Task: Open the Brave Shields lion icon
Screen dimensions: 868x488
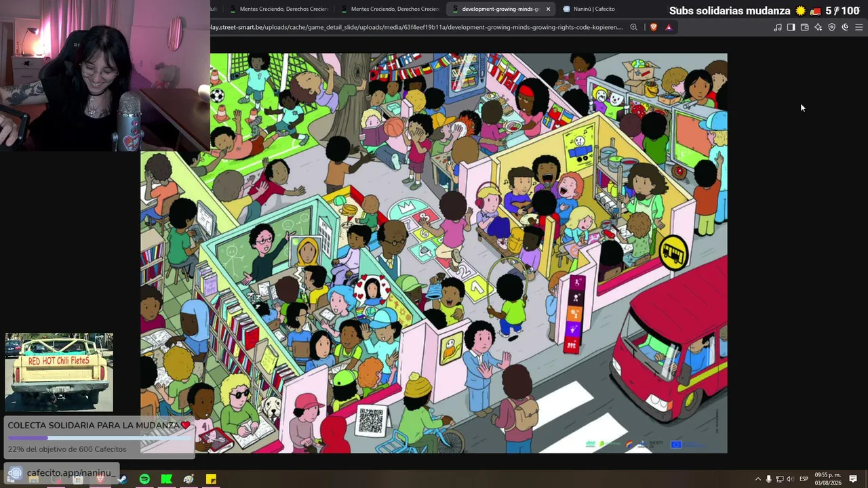Action: [x=654, y=27]
